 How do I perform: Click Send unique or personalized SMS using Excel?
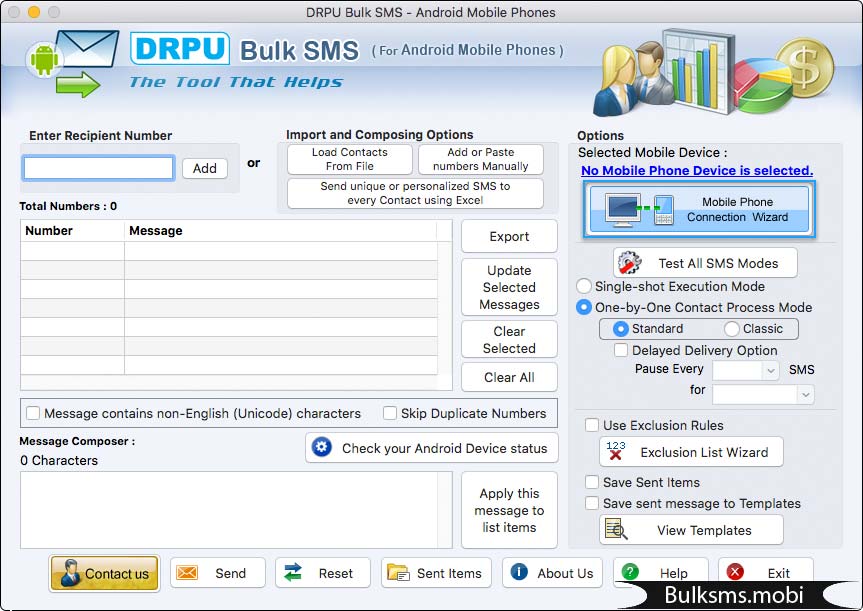pyautogui.click(x=415, y=193)
